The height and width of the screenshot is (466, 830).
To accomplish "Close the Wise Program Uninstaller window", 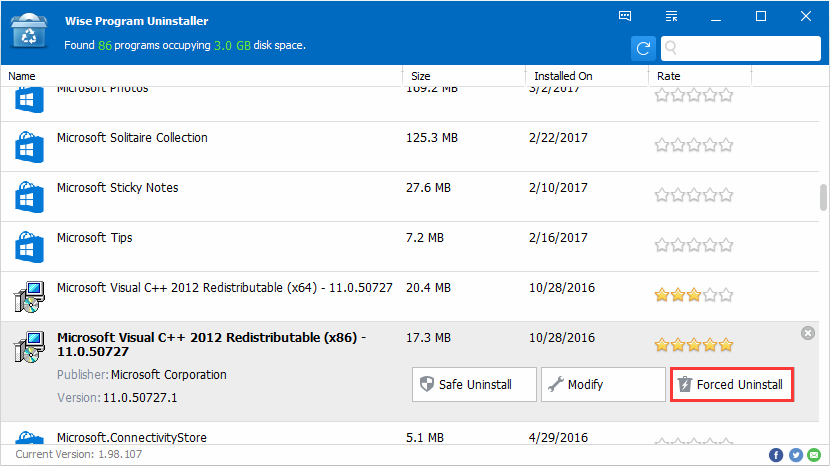I will click(x=806, y=16).
